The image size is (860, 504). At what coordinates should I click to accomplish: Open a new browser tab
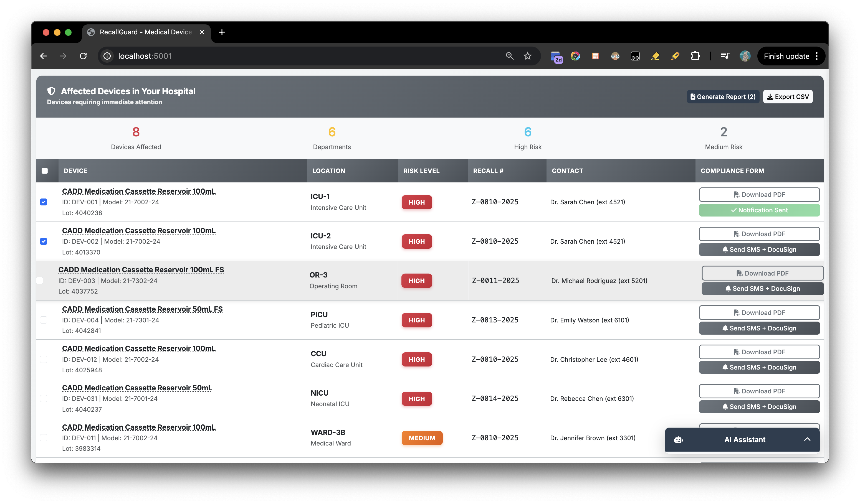(x=222, y=32)
